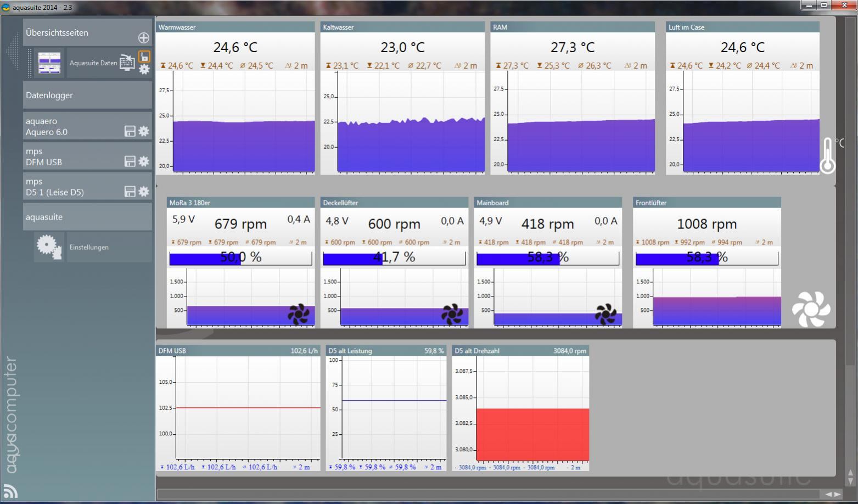Click the 102,6 L/h value in DFM USB header
This screenshot has height=504, width=858.
point(304,351)
